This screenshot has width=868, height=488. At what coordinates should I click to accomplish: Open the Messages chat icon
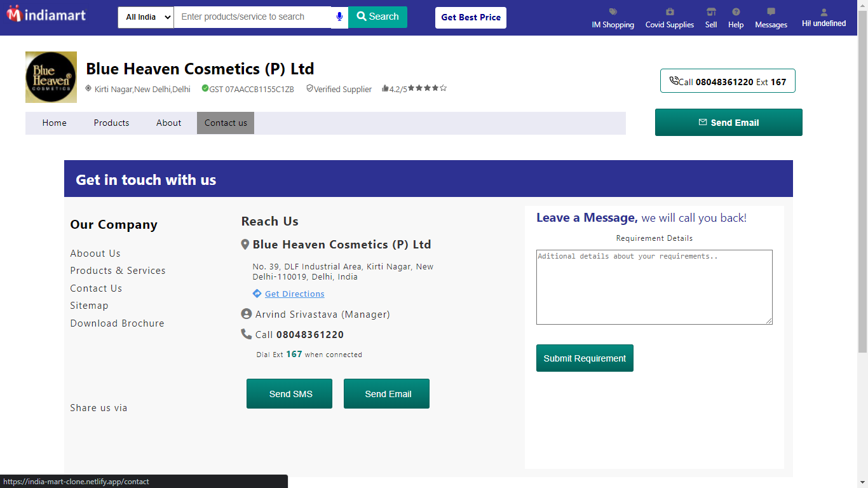771,12
